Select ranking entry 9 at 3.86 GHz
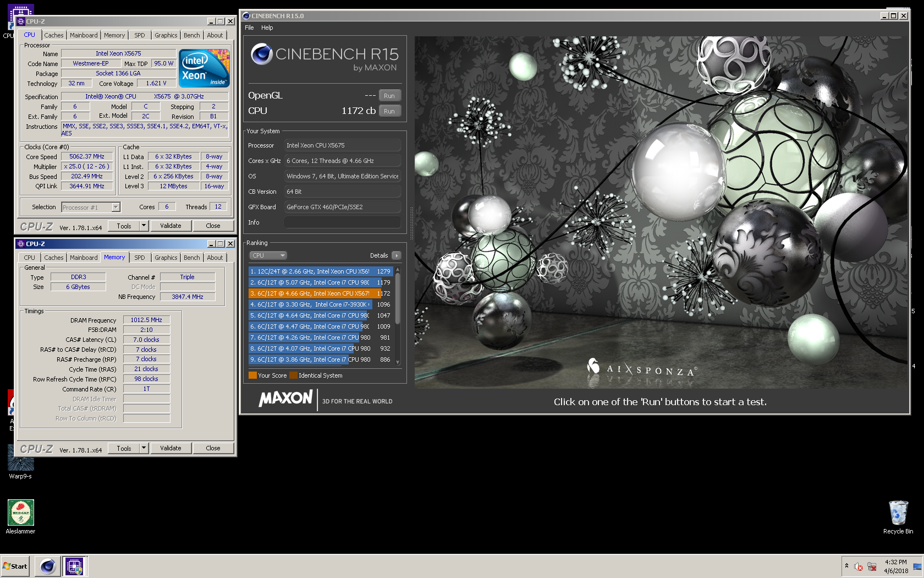924x578 pixels. (x=320, y=359)
